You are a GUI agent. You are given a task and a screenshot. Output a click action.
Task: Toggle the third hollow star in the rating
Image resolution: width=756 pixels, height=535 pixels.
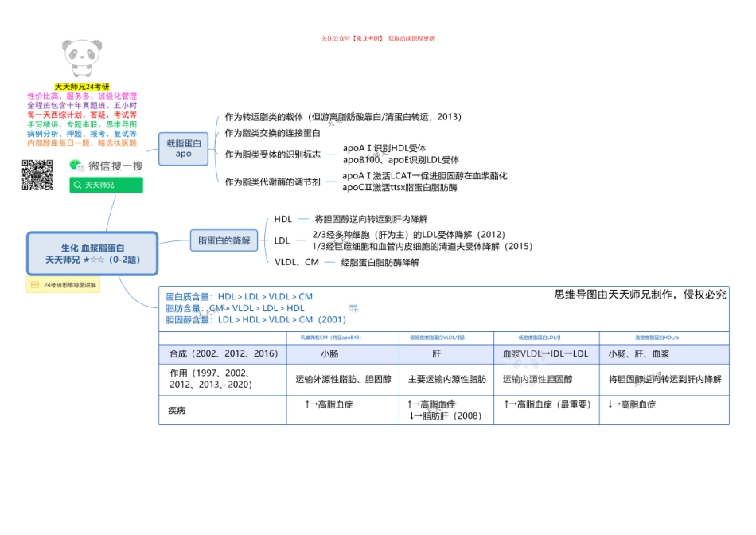coord(101,259)
